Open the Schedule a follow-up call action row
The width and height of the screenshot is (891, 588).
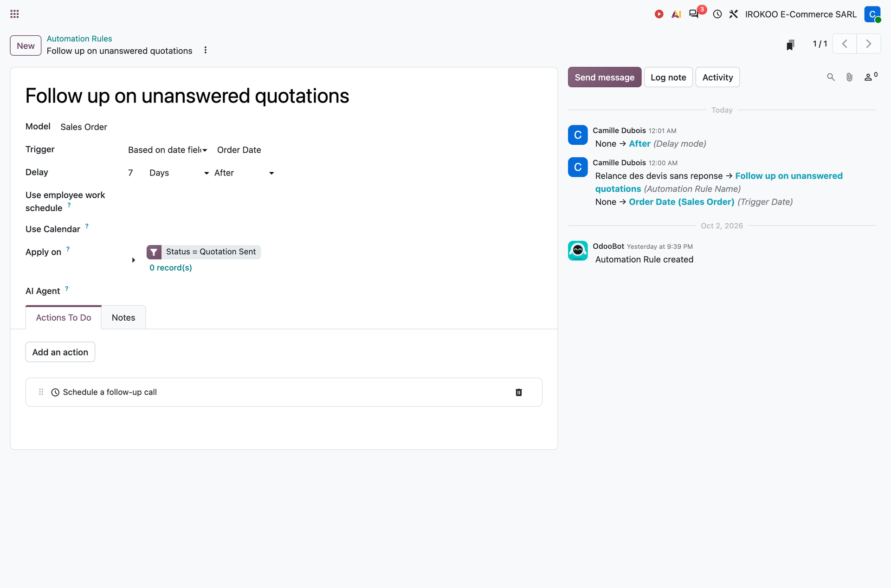[x=284, y=392]
